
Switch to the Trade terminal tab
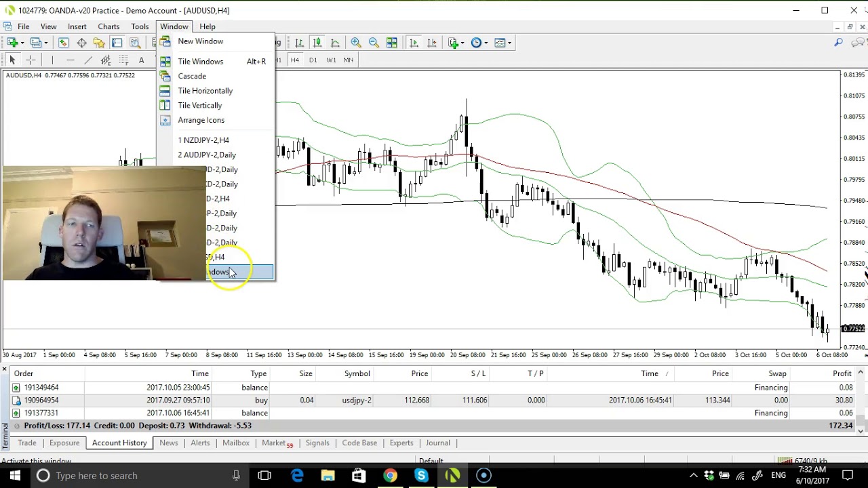click(27, 443)
